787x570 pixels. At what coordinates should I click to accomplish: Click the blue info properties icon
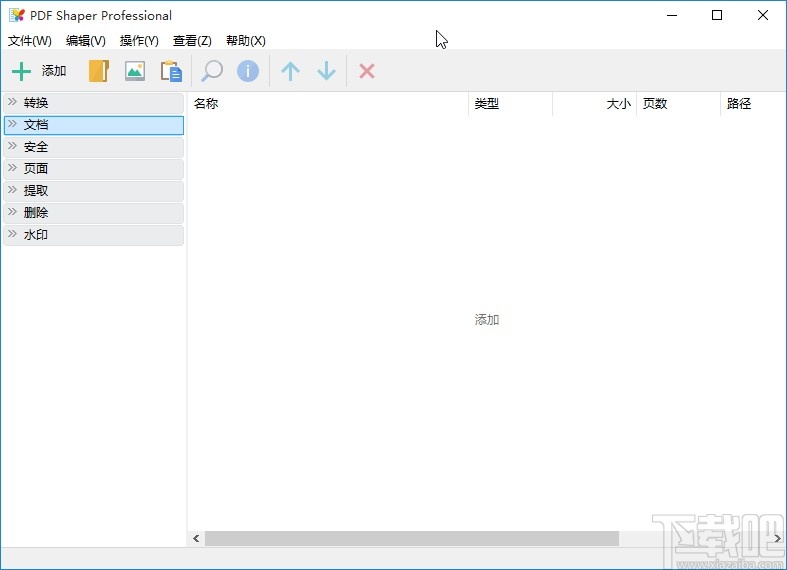(x=248, y=71)
